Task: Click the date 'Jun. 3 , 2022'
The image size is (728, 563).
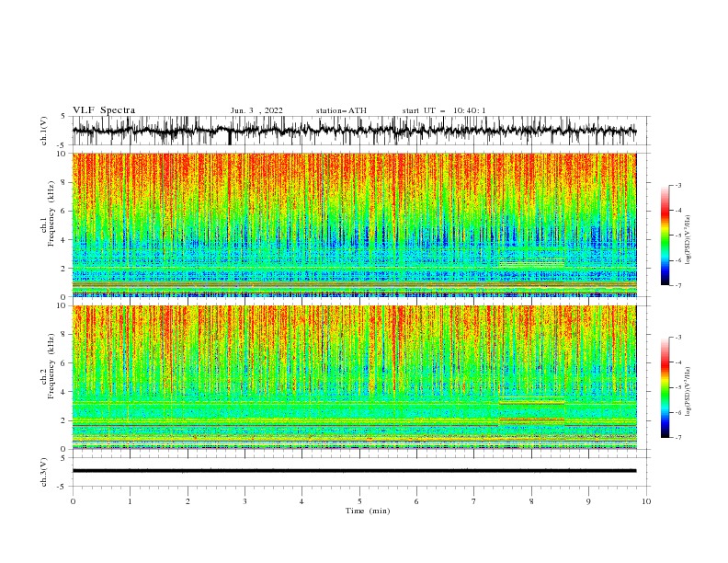Action: (x=256, y=110)
